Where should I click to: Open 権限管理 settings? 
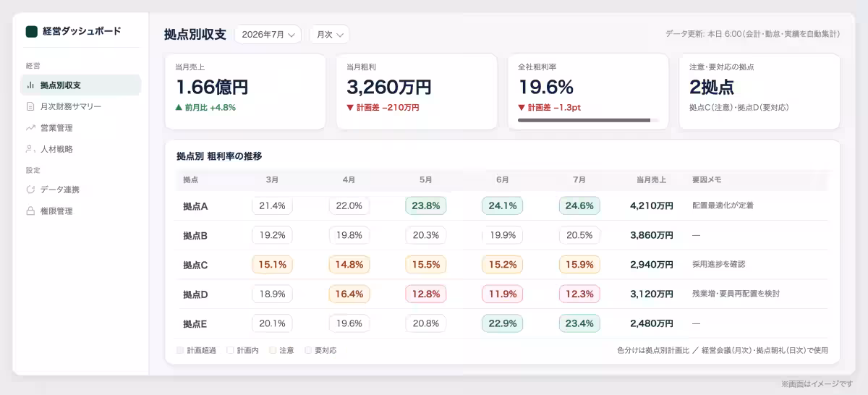tap(80, 211)
